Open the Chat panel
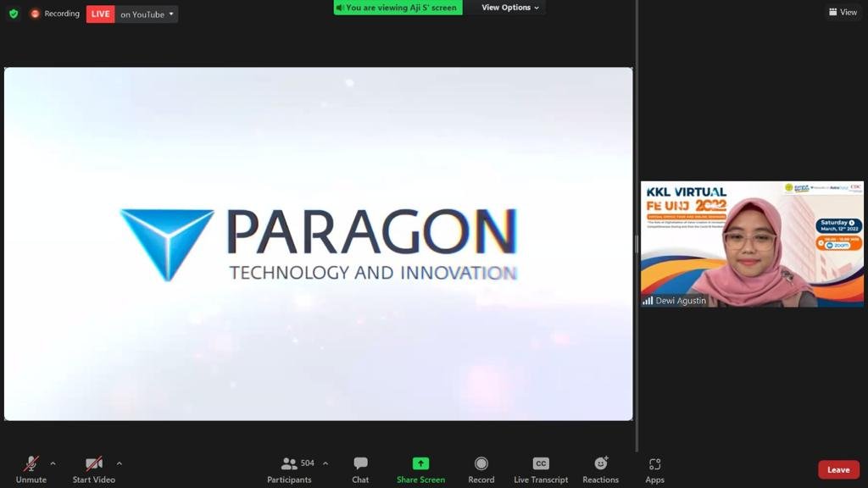 [x=360, y=469]
